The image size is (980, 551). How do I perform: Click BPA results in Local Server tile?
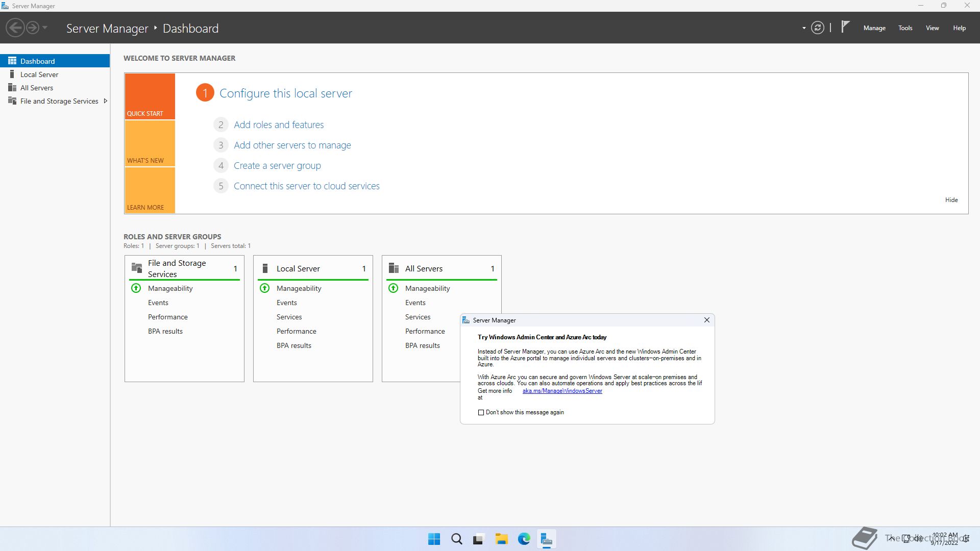[x=294, y=345]
